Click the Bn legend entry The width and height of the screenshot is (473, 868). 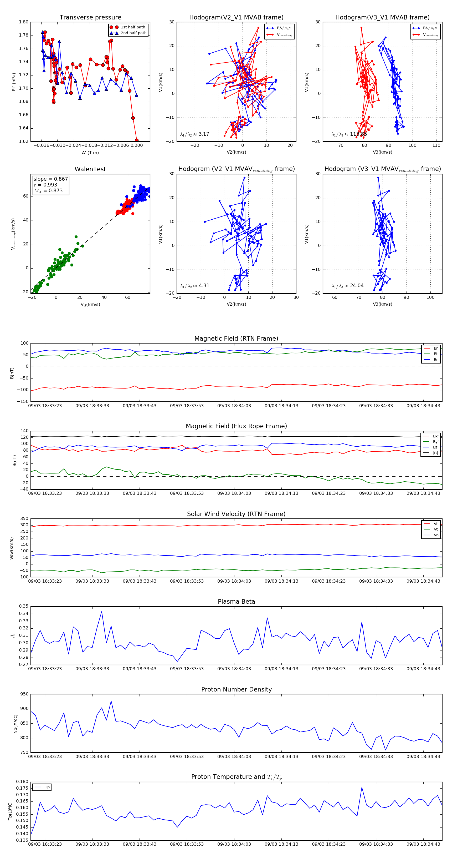click(431, 360)
